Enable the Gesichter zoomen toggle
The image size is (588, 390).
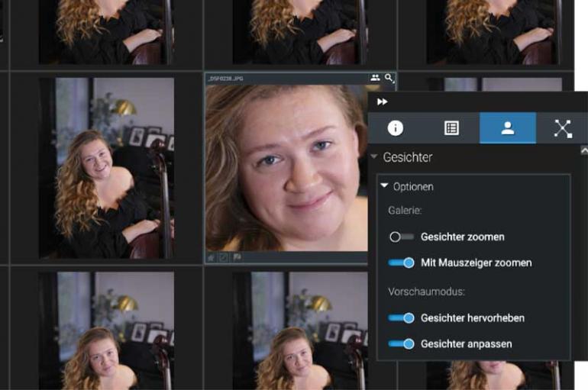click(401, 237)
